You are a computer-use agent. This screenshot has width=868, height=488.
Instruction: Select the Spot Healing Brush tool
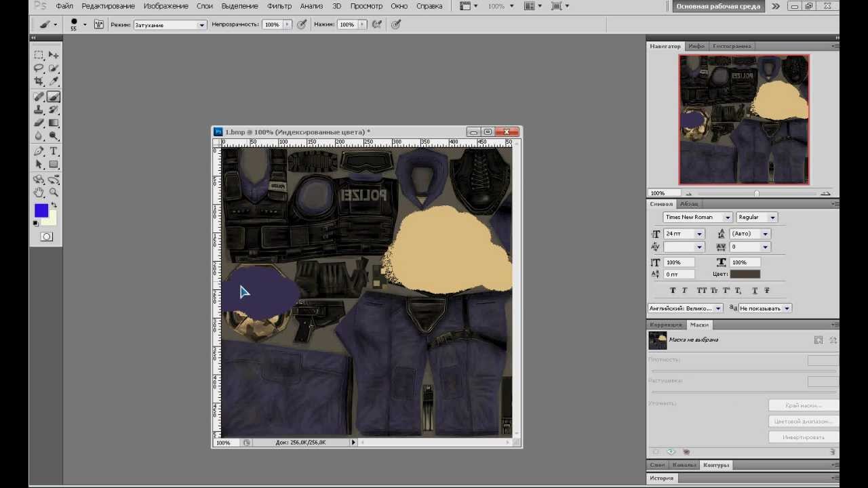pyautogui.click(x=39, y=97)
